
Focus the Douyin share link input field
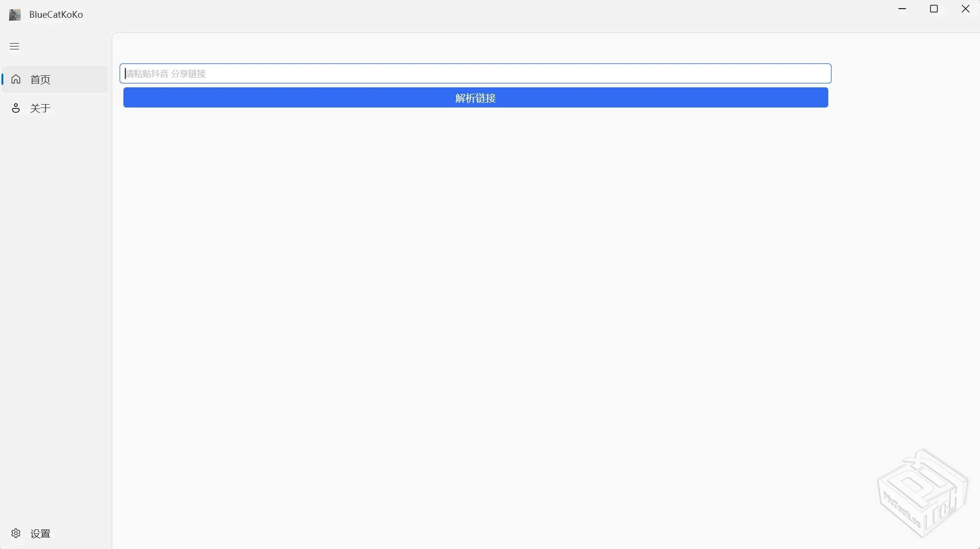click(x=475, y=73)
